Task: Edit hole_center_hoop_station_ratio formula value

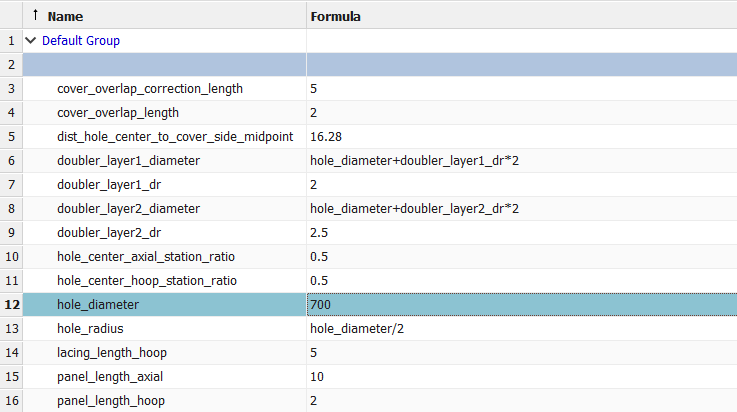Action: [x=319, y=281]
